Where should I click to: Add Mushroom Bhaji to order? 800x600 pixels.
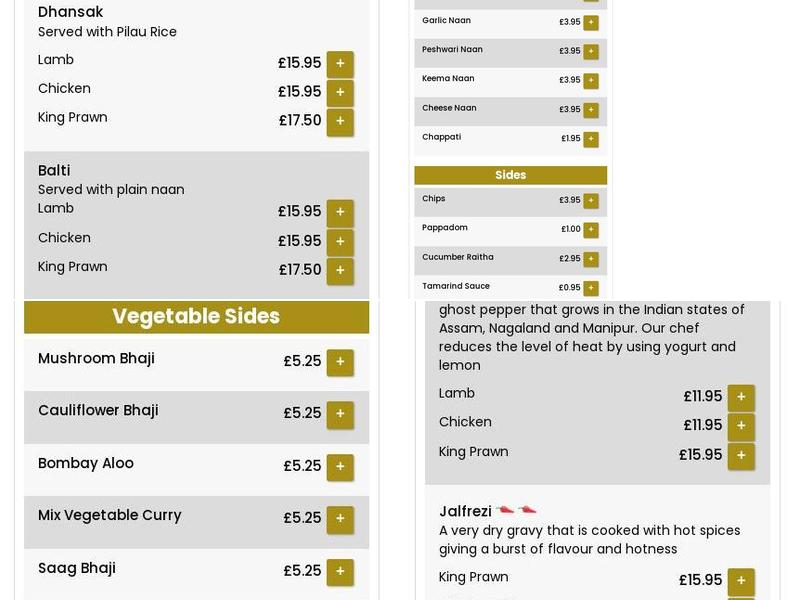340,362
